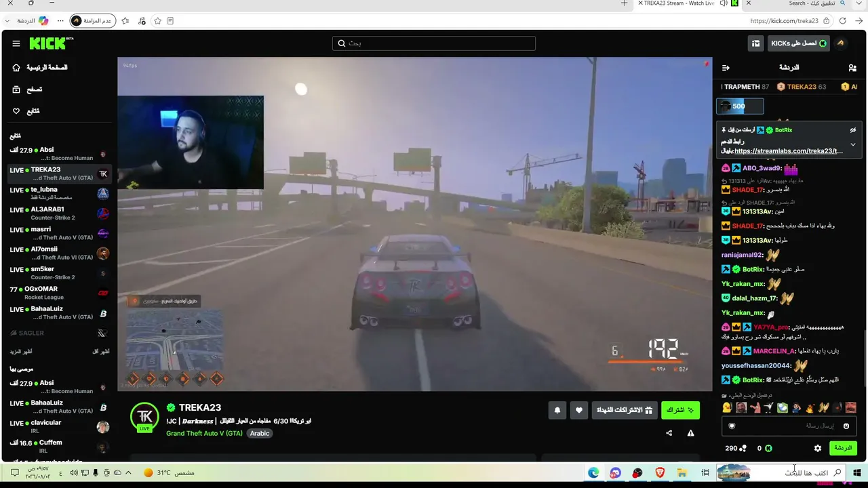Screen dimensions: 868x488
Task: Click the MARCELIN_A username in chat
Action: pyautogui.click(x=774, y=351)
